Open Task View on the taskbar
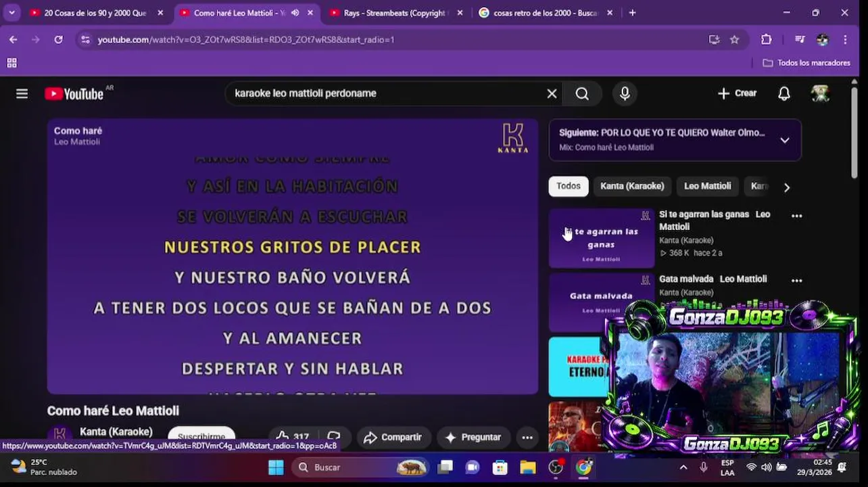The image size is (868, 487). (445, 467)
